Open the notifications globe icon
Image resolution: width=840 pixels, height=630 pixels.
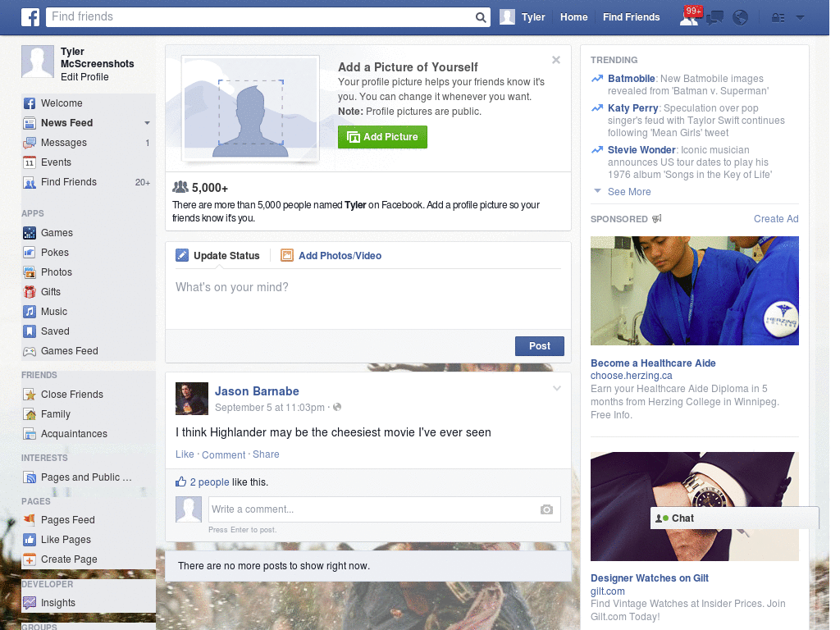pyautogui.click(x=741, y=18)
